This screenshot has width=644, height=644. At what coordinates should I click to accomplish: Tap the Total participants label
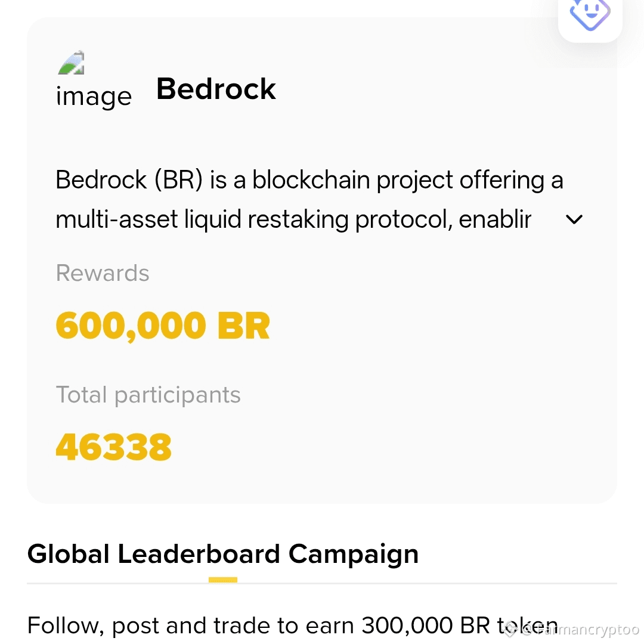(148, 395)
